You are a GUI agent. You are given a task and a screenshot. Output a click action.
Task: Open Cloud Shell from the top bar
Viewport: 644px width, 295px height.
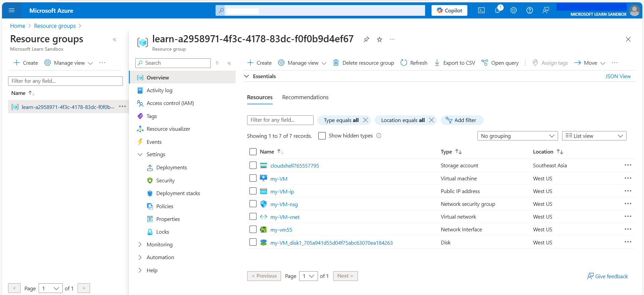481,10
